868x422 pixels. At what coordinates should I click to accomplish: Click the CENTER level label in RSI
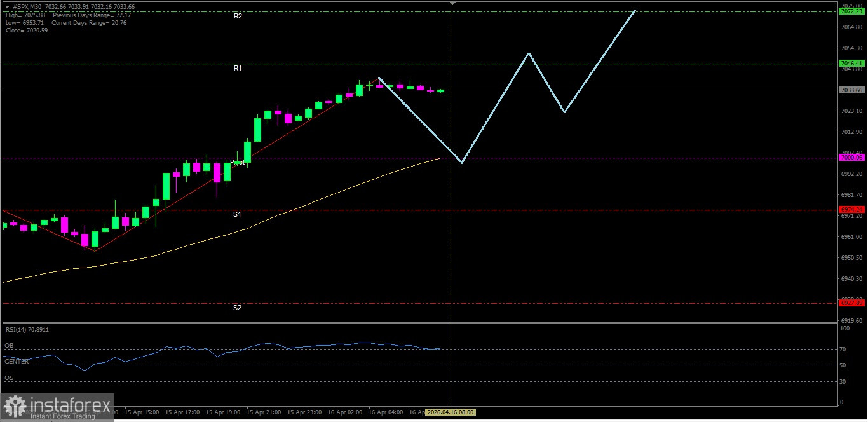pos(17,361)
